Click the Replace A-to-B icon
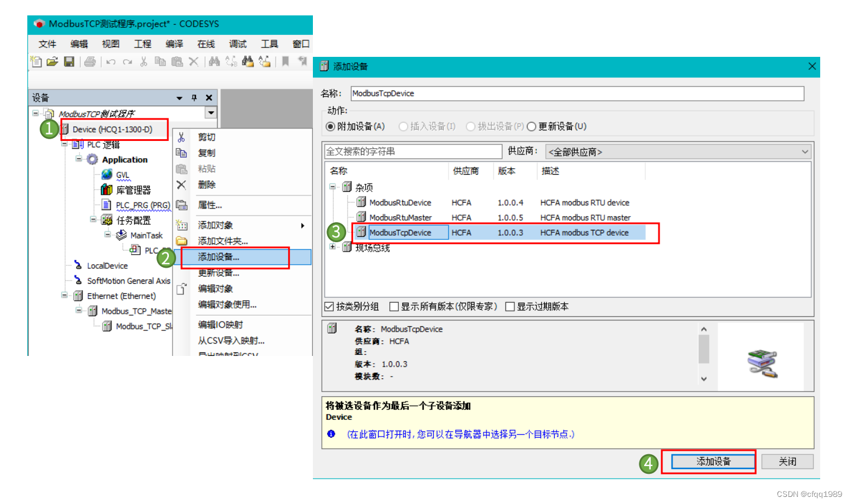Viewport: 851px width, 504px height. (231, 61)
